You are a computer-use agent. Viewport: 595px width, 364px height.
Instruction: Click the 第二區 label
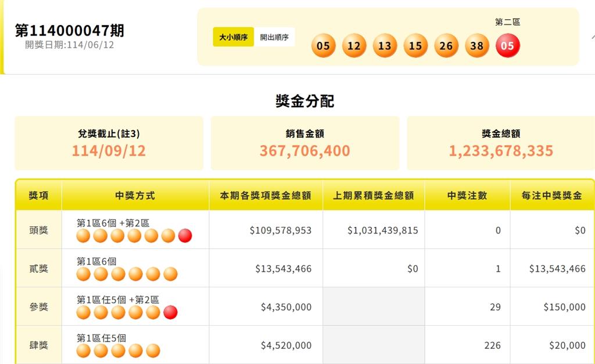pyautogui.click(x=508, y=22)
